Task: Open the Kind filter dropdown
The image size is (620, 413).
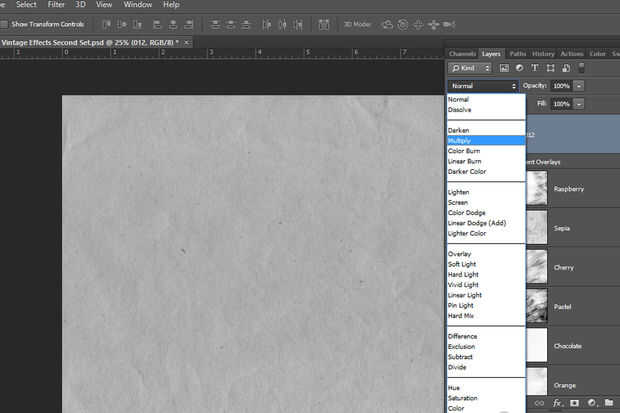Action: click(x=470, y=68)
